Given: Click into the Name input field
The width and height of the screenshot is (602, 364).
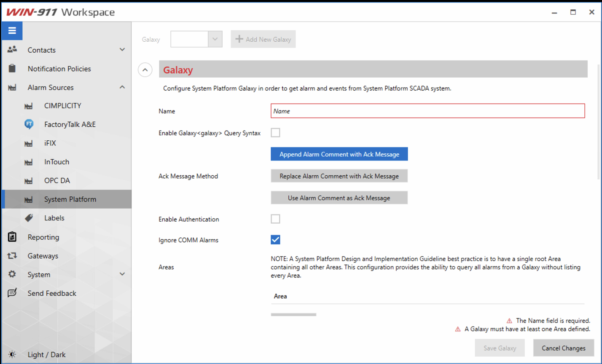Looking at the screenshot, I should [427, 111].
